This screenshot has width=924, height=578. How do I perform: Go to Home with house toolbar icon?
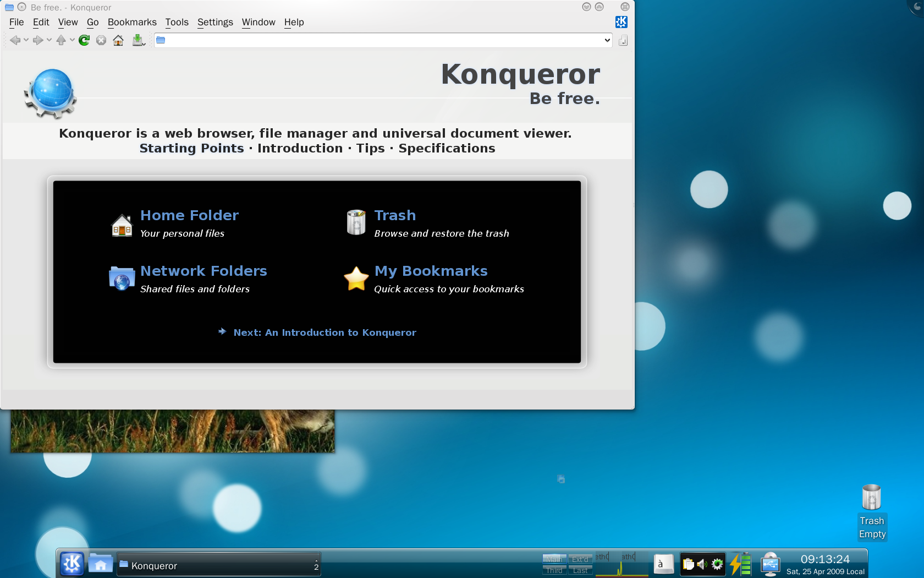pos(118,40)
